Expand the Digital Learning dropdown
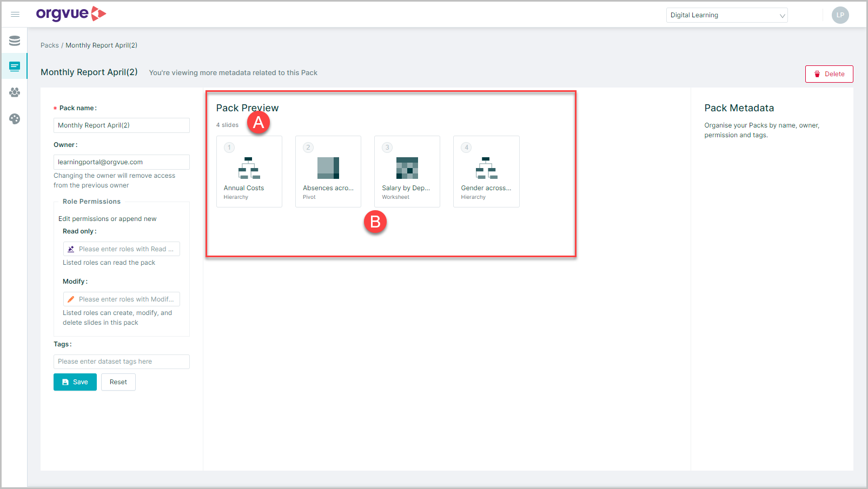868x489 pixels. [727, 15]
